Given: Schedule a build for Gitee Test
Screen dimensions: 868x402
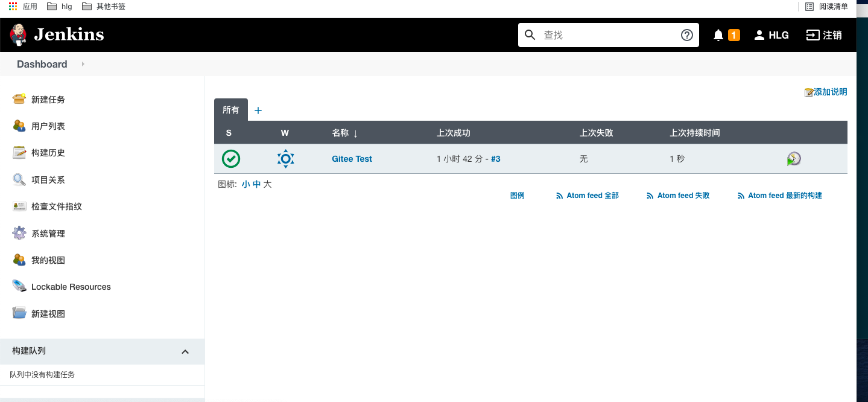Looking at the screenshot, I should point(794,159).
